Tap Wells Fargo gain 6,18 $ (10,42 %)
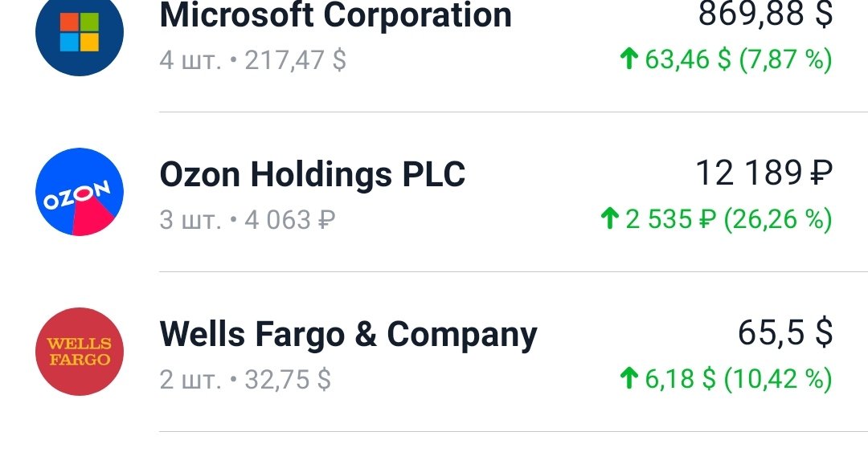868x452 pixels. (739, 379)
